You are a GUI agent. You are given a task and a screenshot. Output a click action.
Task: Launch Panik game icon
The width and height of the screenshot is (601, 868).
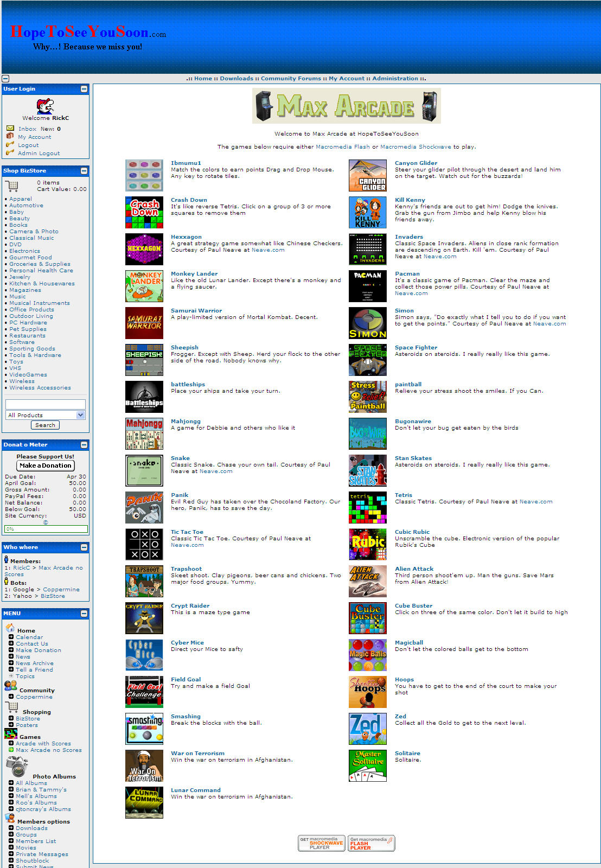coord(144,508)
